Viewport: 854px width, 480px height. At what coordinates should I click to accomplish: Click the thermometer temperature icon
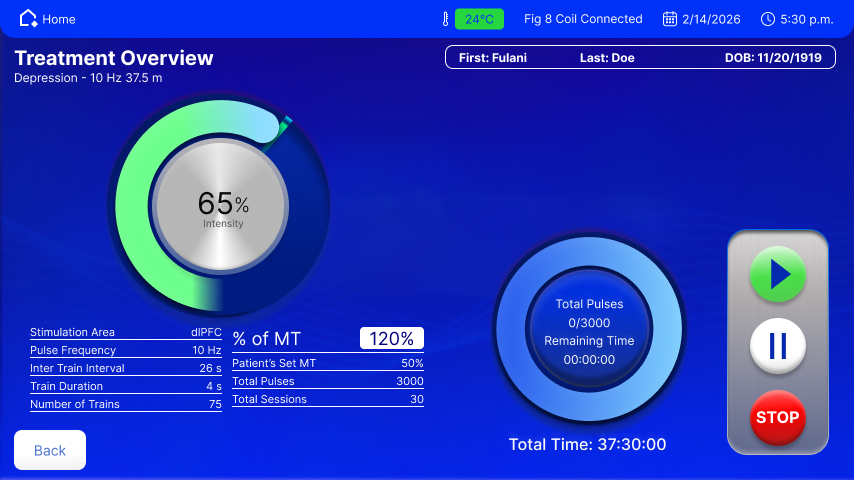click(445, 19)
